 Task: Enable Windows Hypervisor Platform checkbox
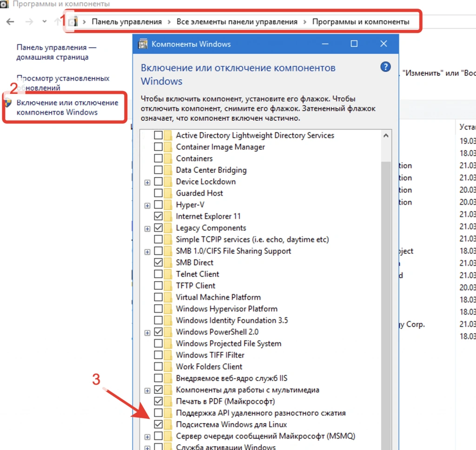[x=158, y=309]
